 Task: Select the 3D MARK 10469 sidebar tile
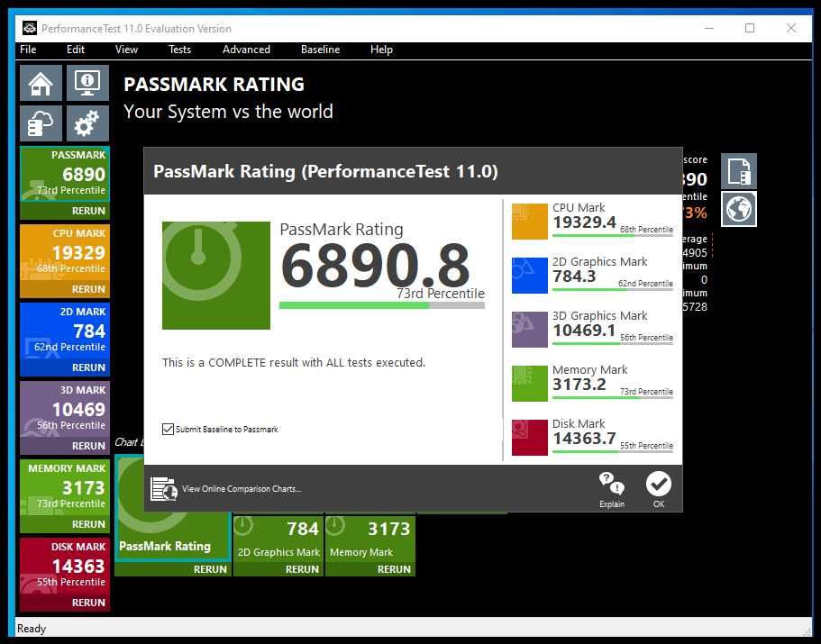65,409
